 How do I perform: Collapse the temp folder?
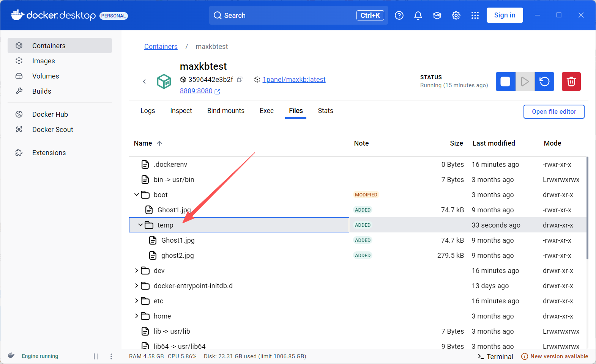pos(140,225)
